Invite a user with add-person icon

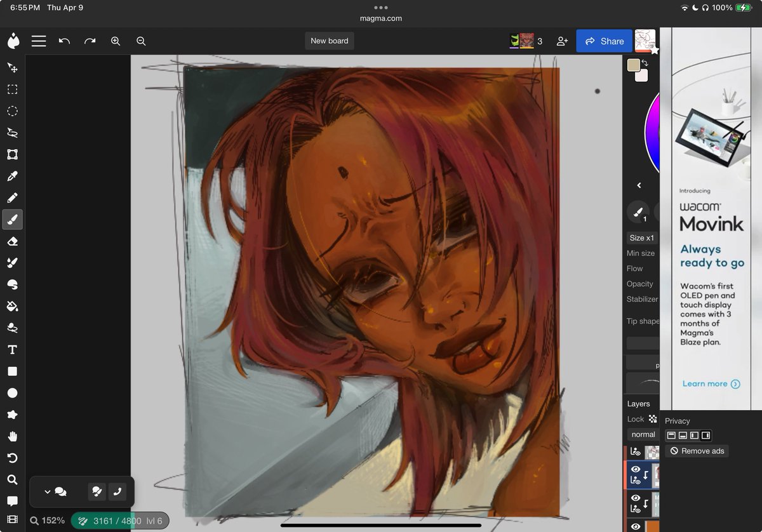coord(562,41)
